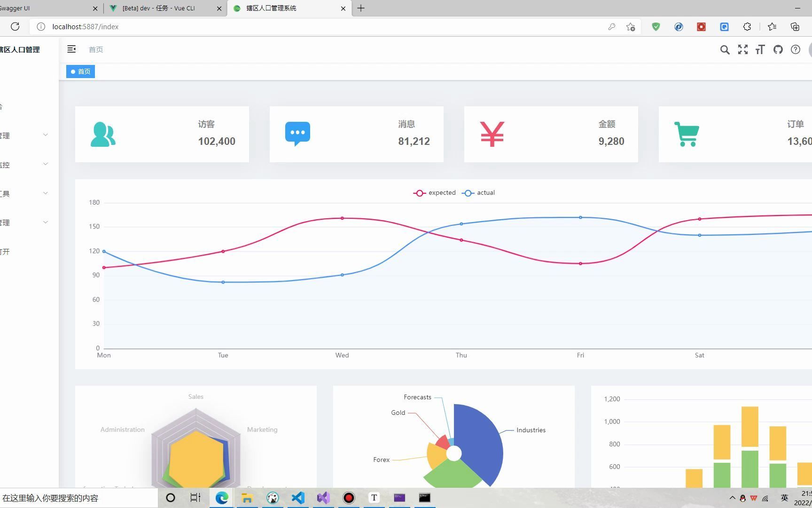Expand the fourth sidebar menu chevron

pos(46,222)
